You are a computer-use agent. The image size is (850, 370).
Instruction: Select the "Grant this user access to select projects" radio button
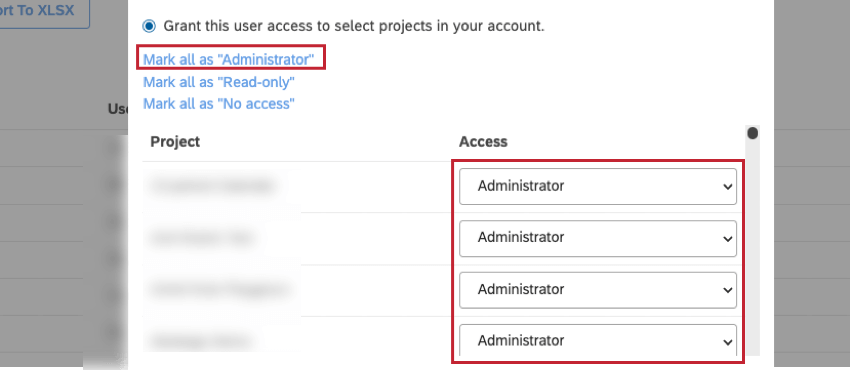pos(149,25)
